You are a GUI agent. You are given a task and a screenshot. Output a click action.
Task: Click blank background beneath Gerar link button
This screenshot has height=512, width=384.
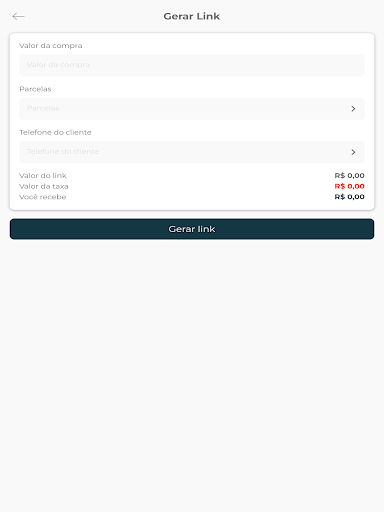tap(192, 367)
